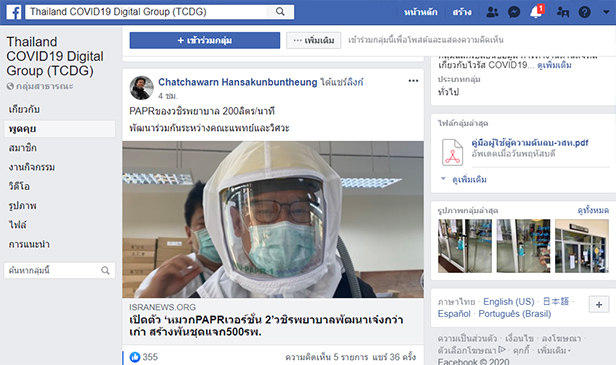Screen dimensions: 616x365
Task: Open the account dropdown arrow
Action: [x=606, y=12]
